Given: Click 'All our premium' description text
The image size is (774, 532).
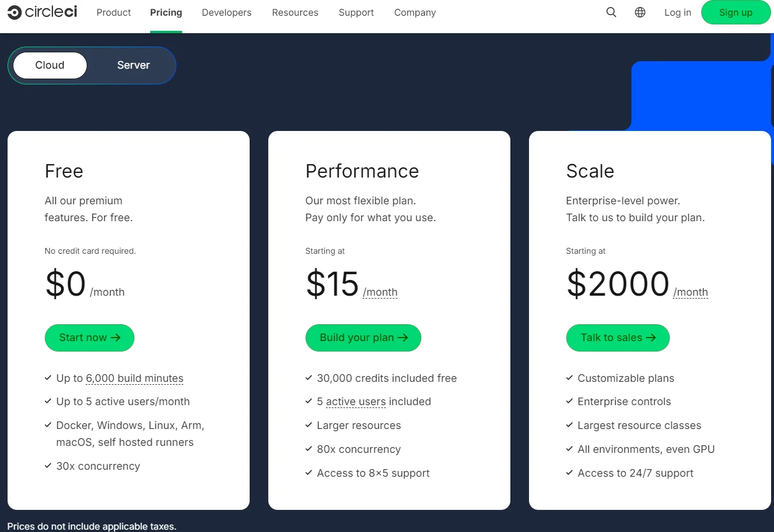Looking at the screenshot, I should pos(84,201).
